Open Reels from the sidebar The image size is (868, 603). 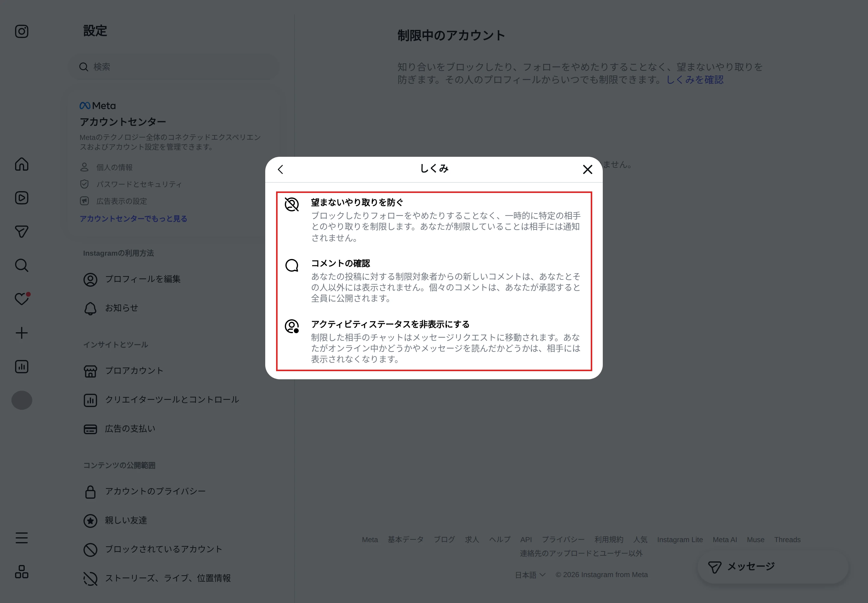[x=21, y=197]
